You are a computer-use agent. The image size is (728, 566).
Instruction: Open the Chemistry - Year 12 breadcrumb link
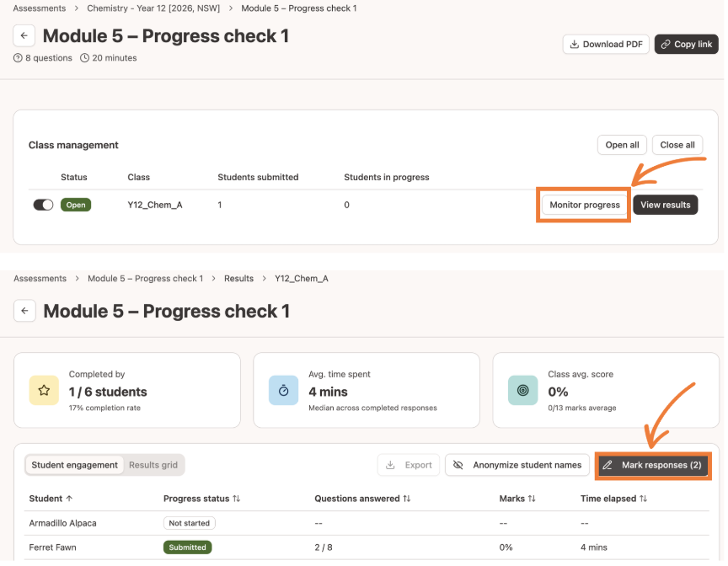click(153, 8)
